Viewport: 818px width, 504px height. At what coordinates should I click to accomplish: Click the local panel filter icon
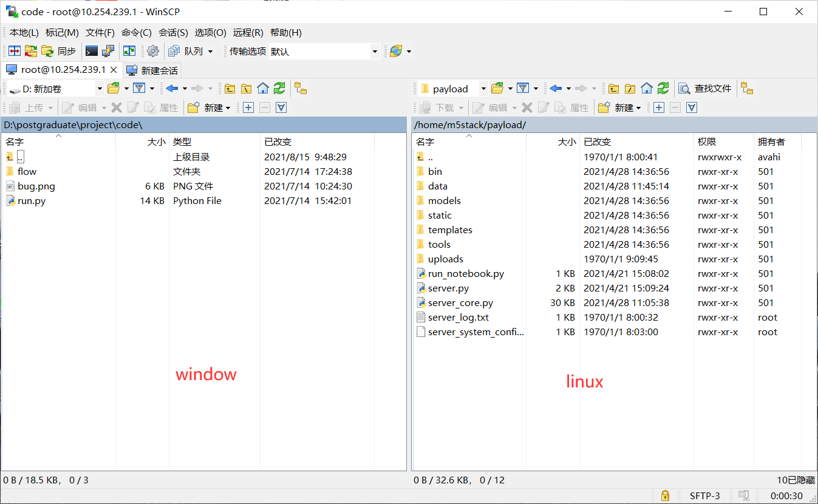tap(139, 89)
